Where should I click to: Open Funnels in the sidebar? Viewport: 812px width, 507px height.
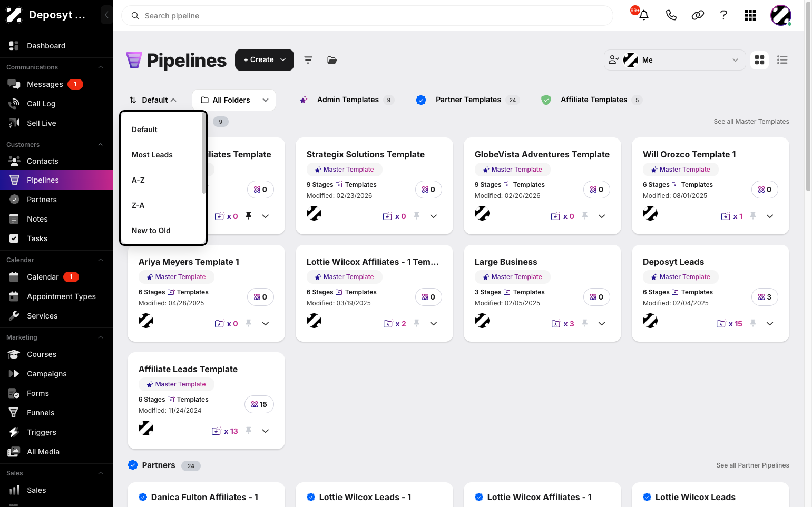click(x=56, y=413)
